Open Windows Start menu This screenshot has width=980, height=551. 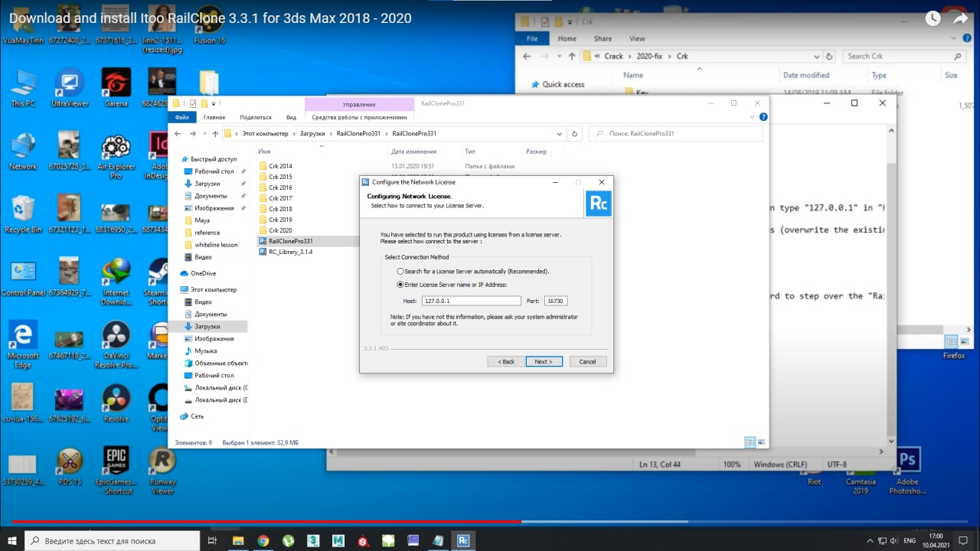[x=12, y=540]
